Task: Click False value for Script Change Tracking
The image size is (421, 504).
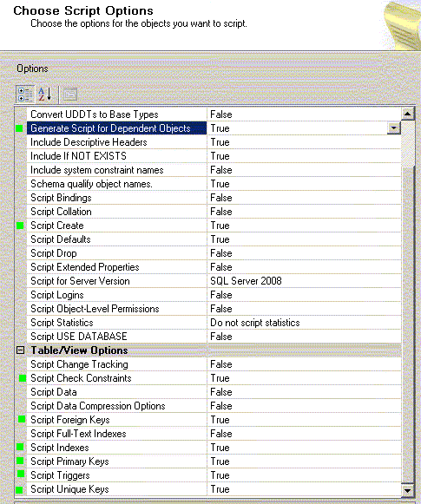Action: (x=221, y=364)
